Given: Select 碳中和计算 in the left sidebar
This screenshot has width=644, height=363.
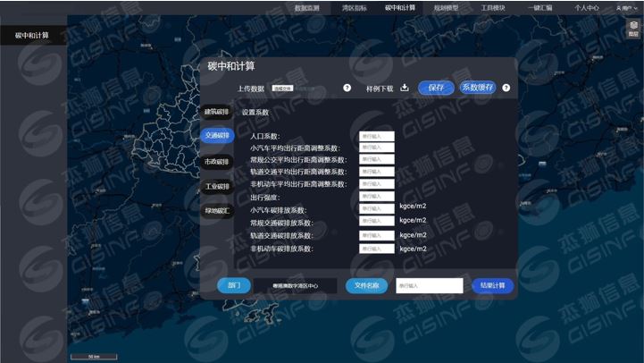Looking at the screenshot, I should point(32,36).
